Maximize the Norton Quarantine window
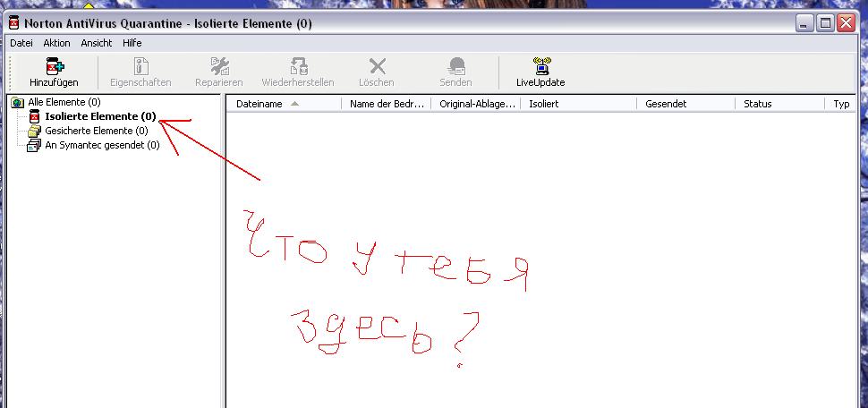The image size is (868, 408). (x=825, y=24)
